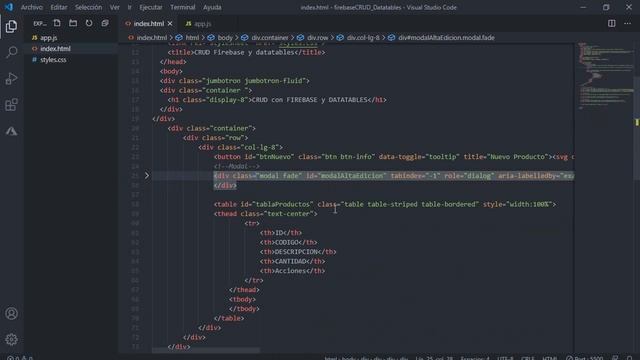Change file encoding via UTF-8
640x360 pixels.
505,358
